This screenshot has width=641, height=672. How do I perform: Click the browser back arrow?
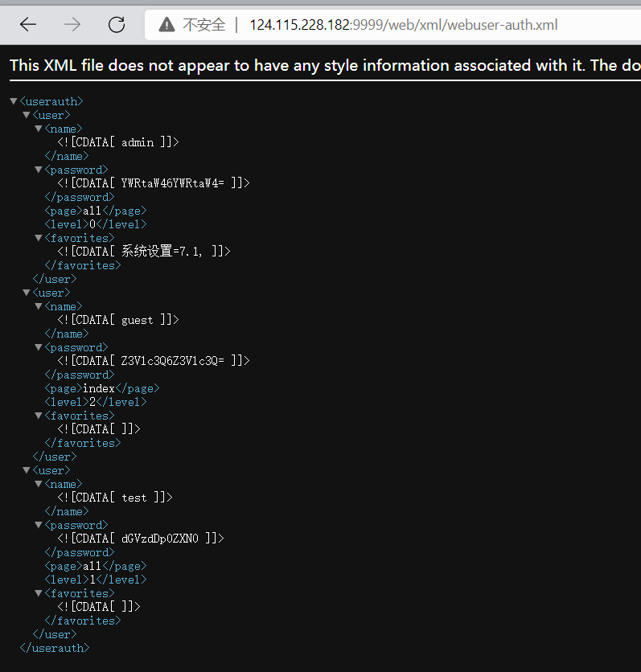point(28,25)
